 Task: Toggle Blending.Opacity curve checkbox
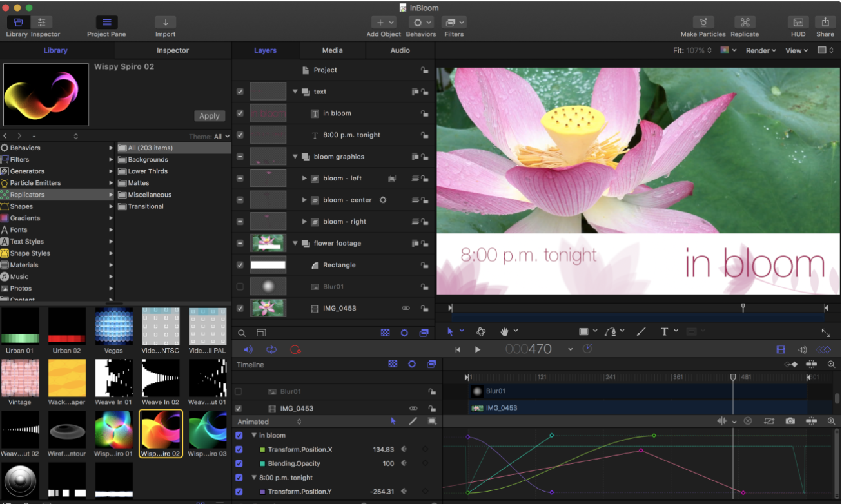tap(239, 463)
